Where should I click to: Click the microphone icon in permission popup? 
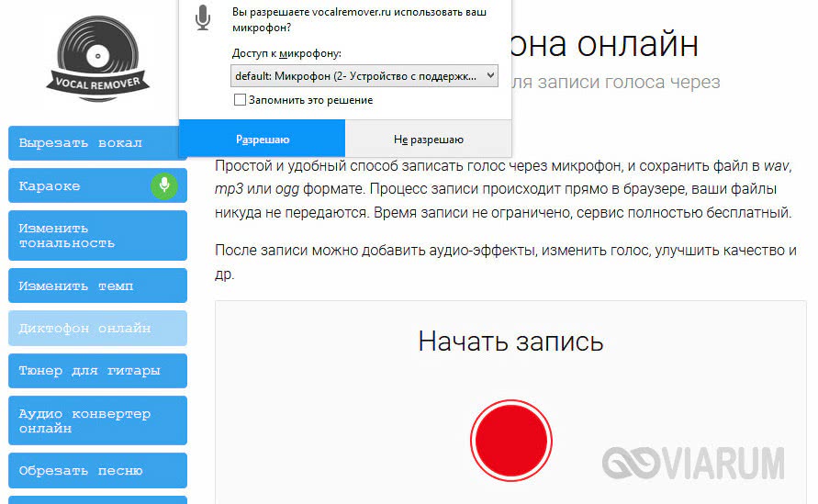tap(203, 17)
